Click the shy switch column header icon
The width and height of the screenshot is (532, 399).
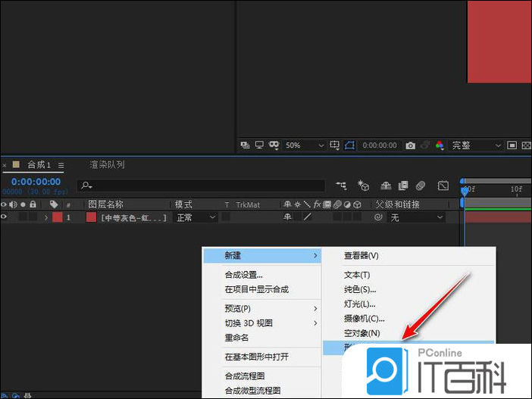(287, 204)
